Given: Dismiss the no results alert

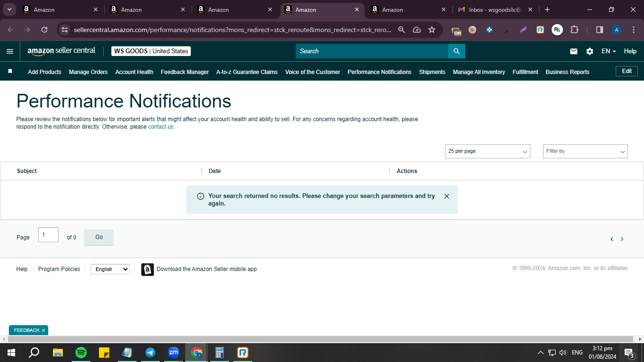Looking at the screenshot, I should [x=447, y=196].
